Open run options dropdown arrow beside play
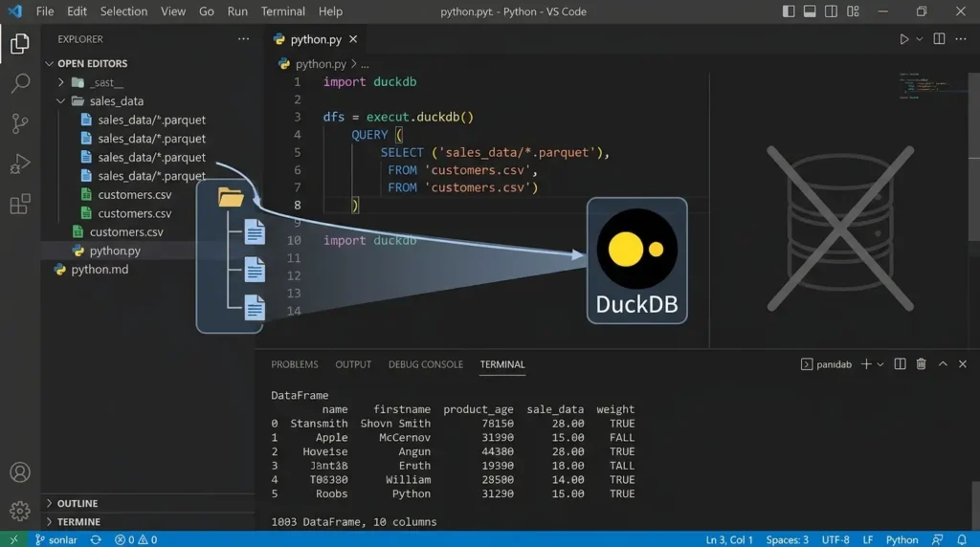Image resolution: width=980 pixels, height=547 pixels. click(x=920, y=38)
